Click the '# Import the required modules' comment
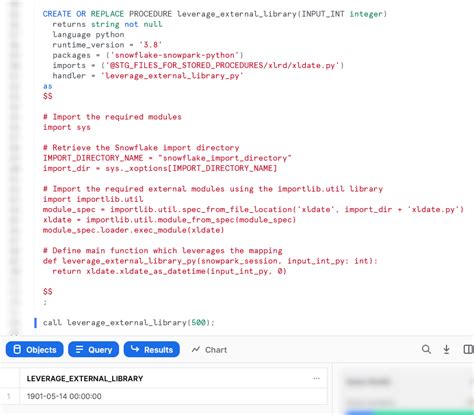This screenshot has height=415, width=474. pos(112,117)
